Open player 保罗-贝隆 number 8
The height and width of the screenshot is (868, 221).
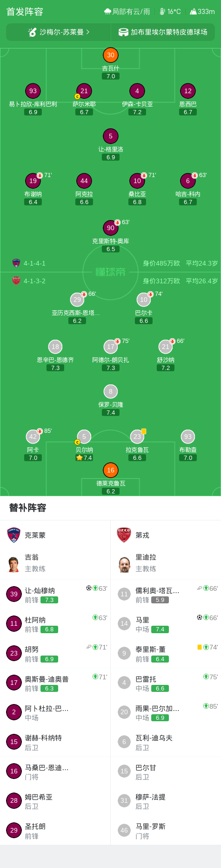click(111, 391)
